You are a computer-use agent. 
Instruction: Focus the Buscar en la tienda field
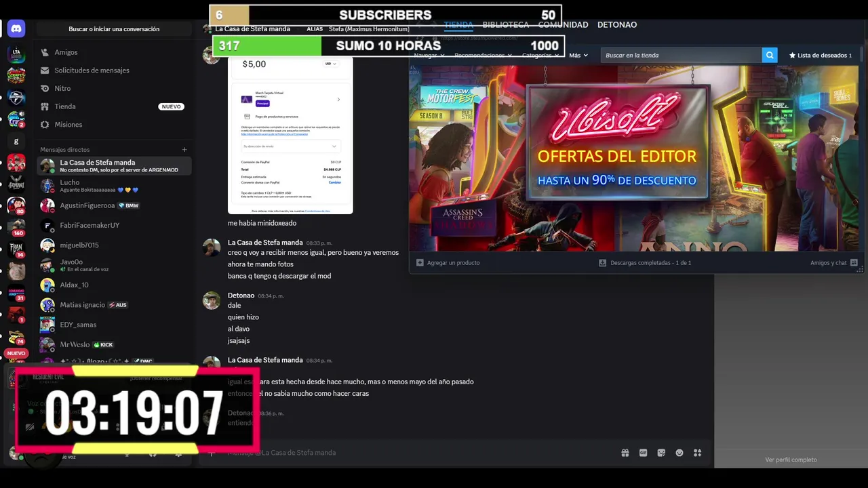pyautogui.click(x=681, y=55)
